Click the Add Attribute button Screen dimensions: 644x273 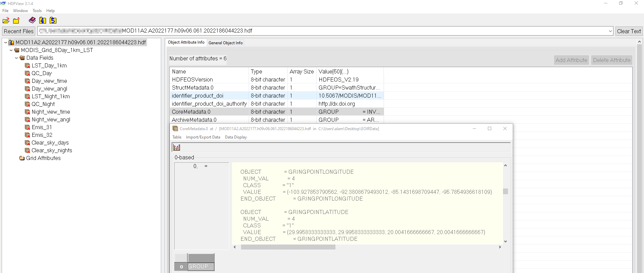(571, 60)
